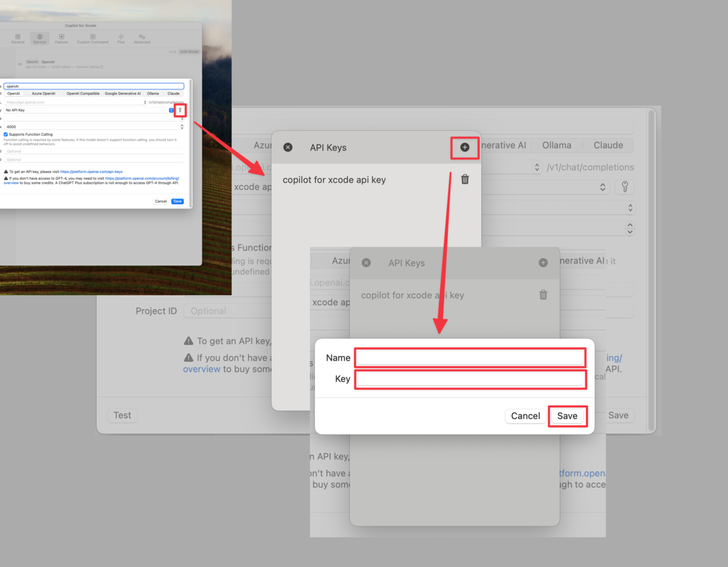728x567 pixels.
Task: Select the Service globe tab in the toolbar
Action: coord(39,39)
